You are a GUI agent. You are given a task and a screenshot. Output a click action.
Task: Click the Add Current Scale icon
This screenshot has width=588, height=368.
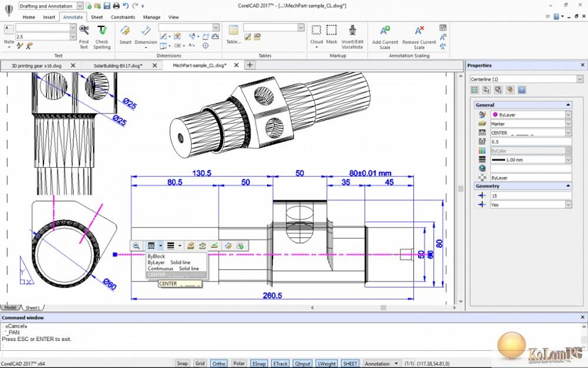(x=385, y=30)
